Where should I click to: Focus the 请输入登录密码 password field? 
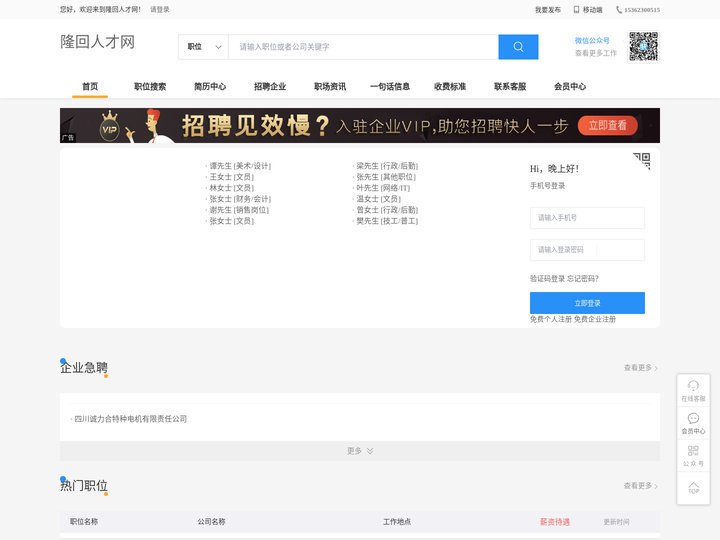pyautogui.click(x=587, y=250)
